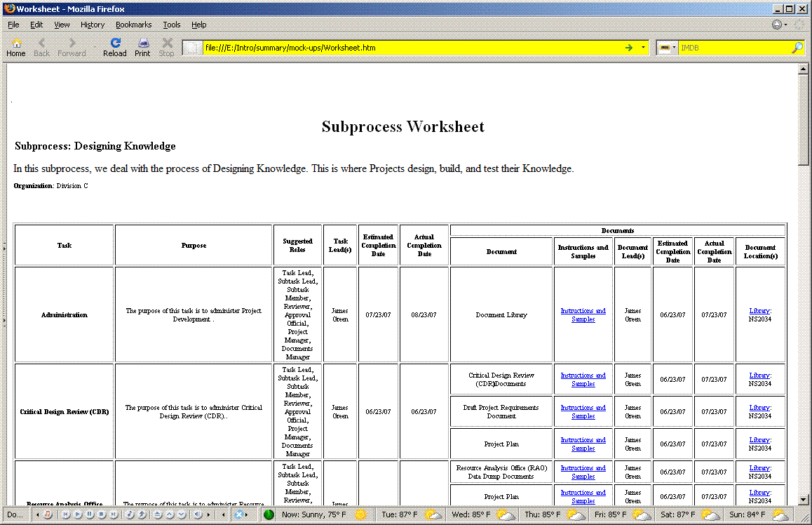Viewport: 812px width, 525px height.
Task: Click the sunny icon for current weather
Action: [x=360, y=514]
